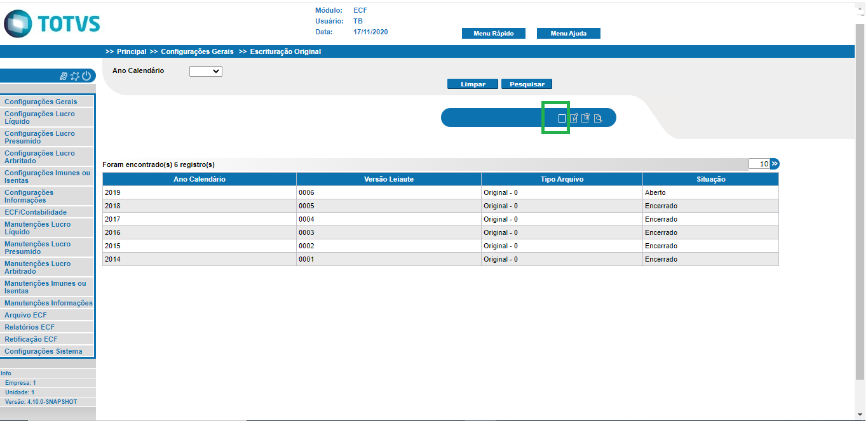
Task: Open the Menu Ajuda button
Action: pos(569,34)
